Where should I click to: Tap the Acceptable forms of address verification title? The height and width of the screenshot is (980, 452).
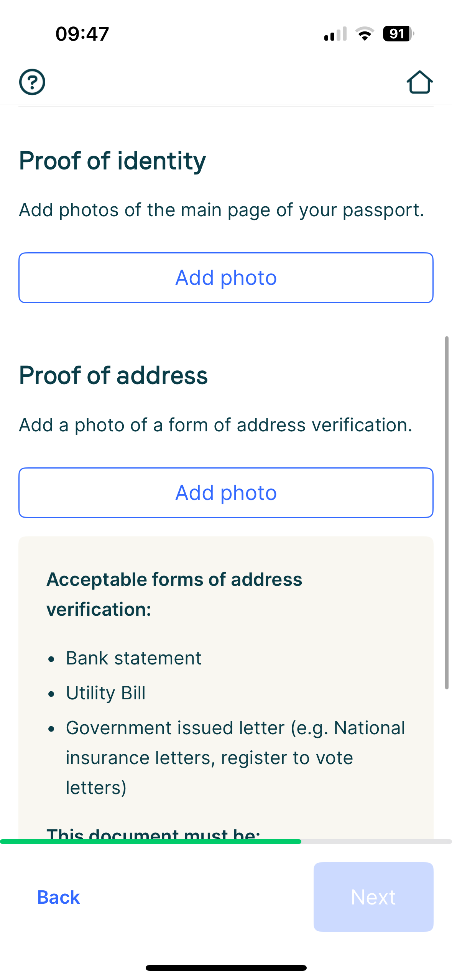click(174, 594)
